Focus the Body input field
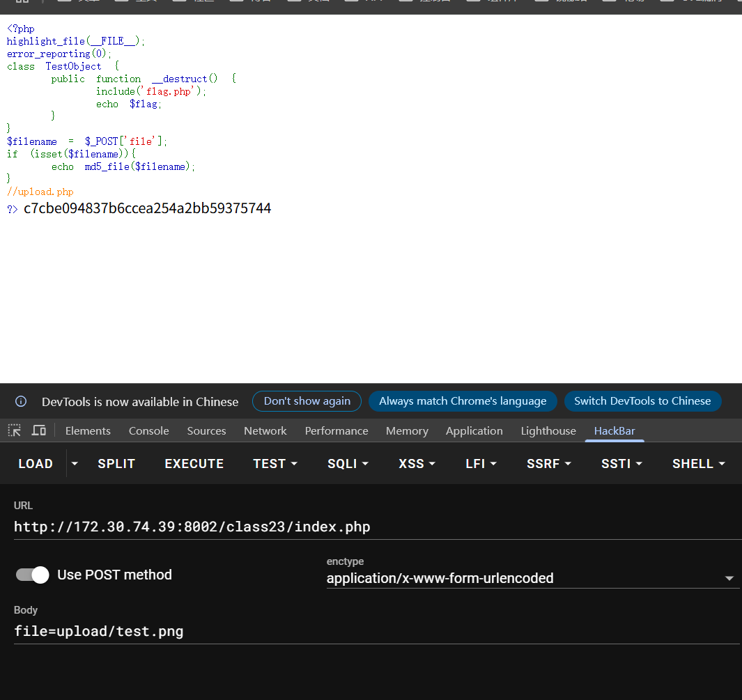The height and width of the screenshot is (700, 742). coord(377,632)
